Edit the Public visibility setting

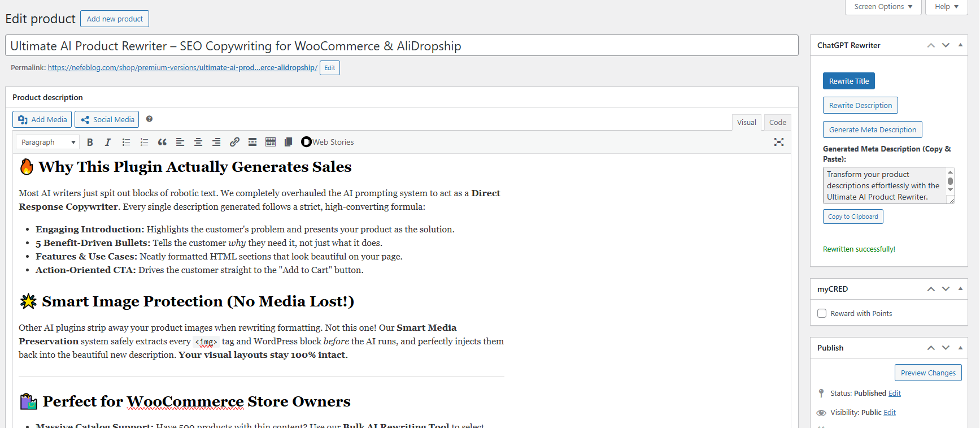pos(890,412)
